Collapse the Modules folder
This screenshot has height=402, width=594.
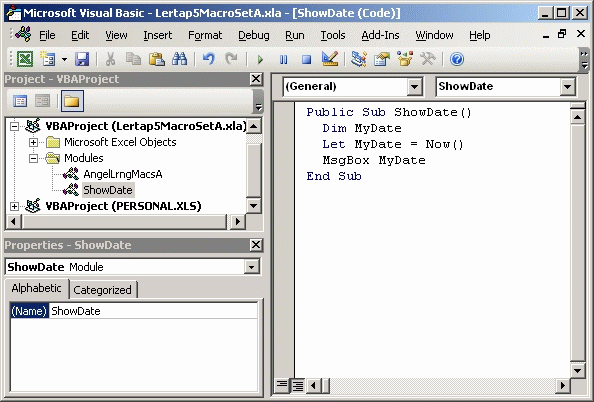(x=34, y=158)
